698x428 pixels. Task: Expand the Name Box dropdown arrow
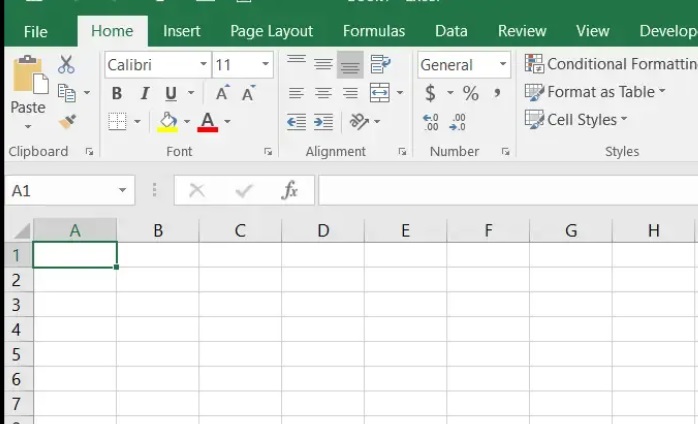(x=122, y=191)
